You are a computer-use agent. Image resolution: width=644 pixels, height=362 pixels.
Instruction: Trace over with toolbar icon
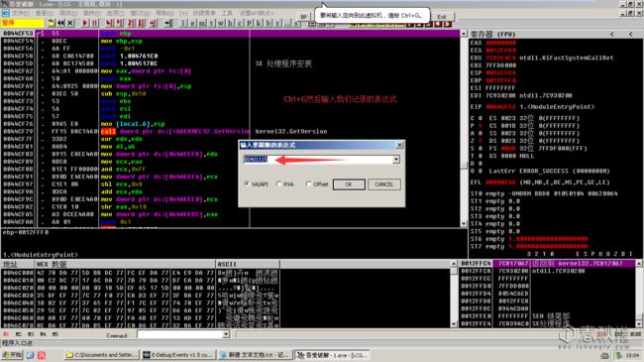point(141,23)
